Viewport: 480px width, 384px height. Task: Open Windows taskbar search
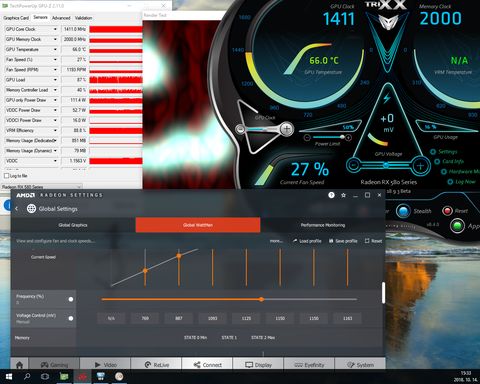(27, 377)
